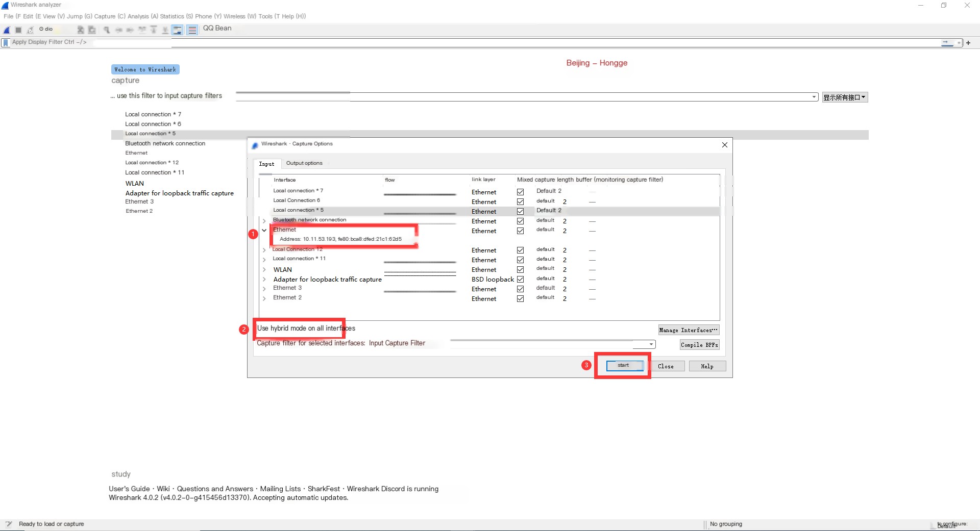Click Compile BPFs button
The width and height of the screenshot is (980, 531).
[699, 345]
